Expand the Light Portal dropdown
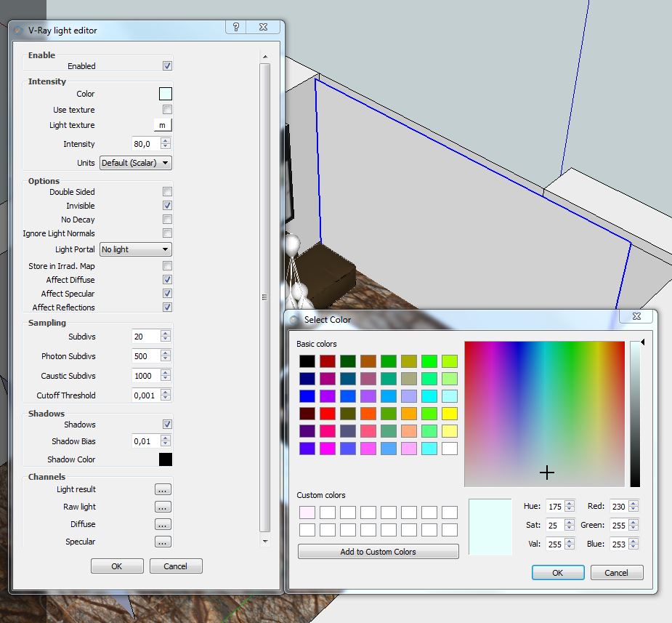Image resolution: width=672 pixels, height=623 pixels. (x=136, y=249)
